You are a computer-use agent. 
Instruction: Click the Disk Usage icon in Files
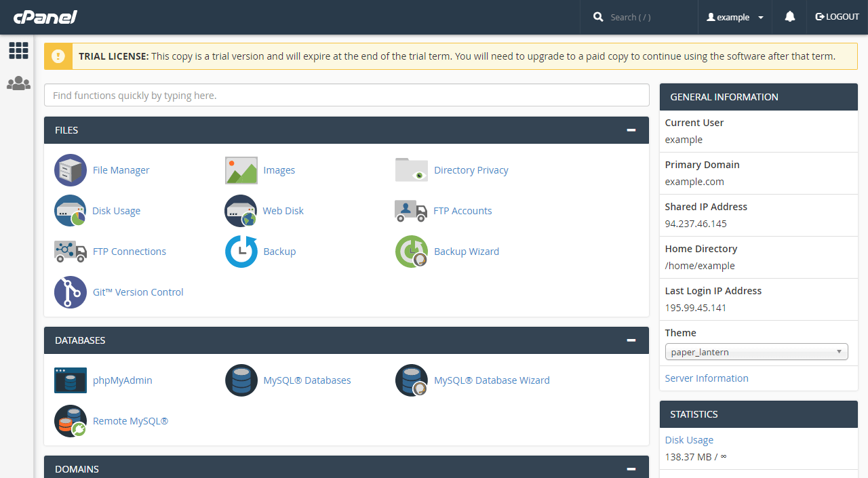click(x=71, y=211)
